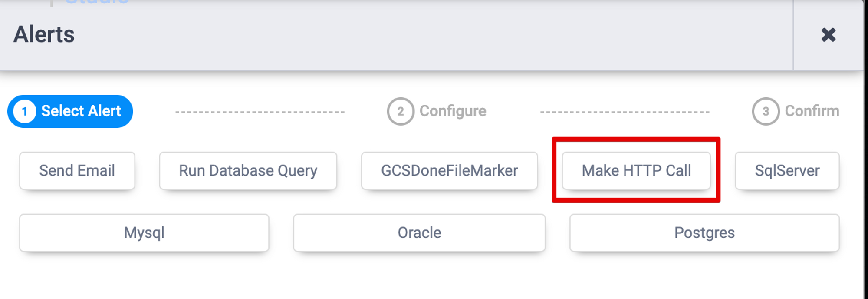Viewport: 868px width, 299px height.
Task: Click the Alerts dialog heading
Action: pyautogui.click(x=44, y=35)
